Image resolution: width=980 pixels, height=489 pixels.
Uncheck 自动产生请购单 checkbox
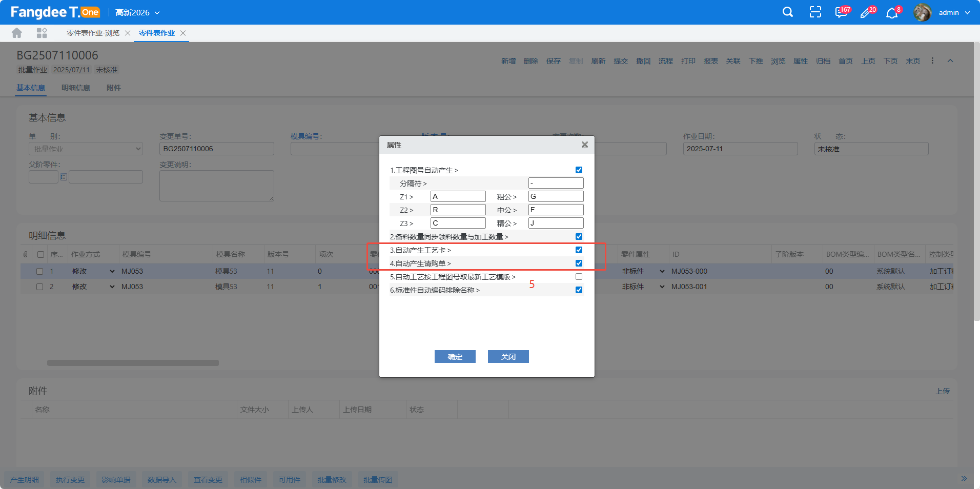(579, 263)
